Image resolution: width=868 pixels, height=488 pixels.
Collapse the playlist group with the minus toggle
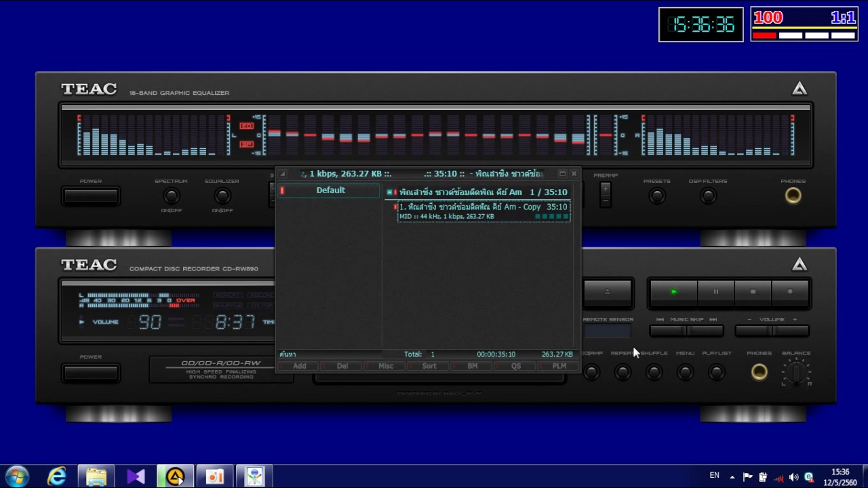389,192
